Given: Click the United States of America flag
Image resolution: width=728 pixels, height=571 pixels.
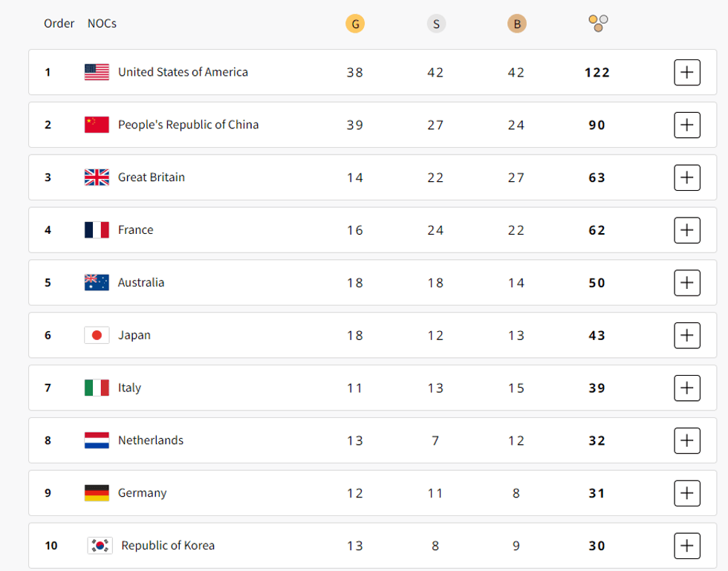Looking at the screenshot, I should coord(97,72).
